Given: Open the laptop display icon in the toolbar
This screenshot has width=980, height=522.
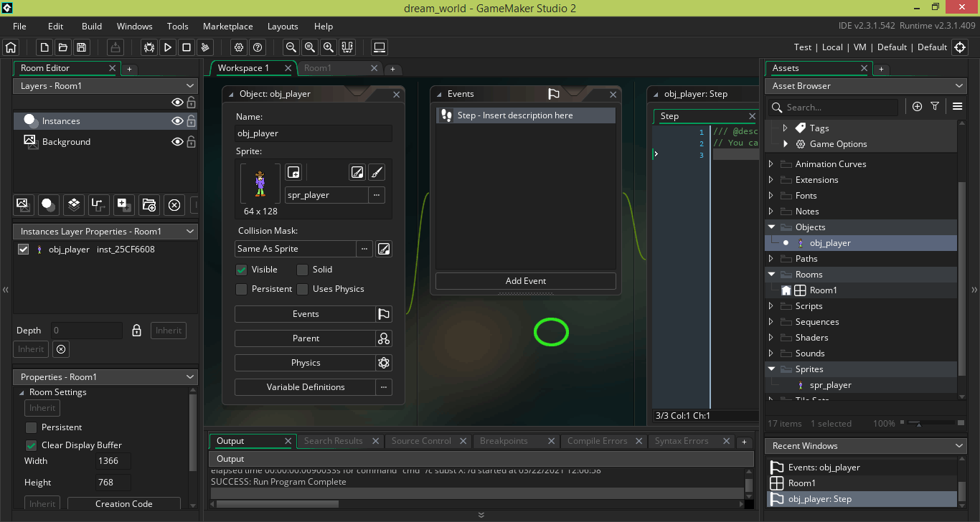Looking at the screenshot, I should click(x=380, y=47).
